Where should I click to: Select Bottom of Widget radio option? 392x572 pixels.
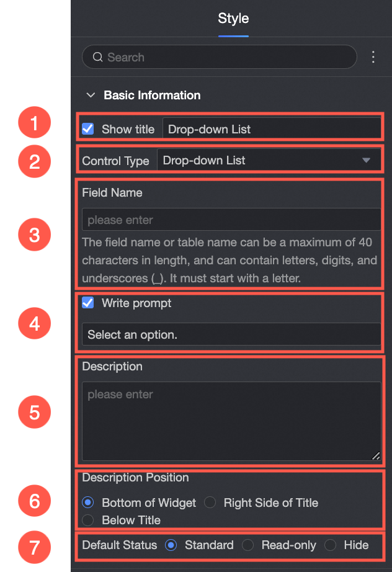click(88, 503)
